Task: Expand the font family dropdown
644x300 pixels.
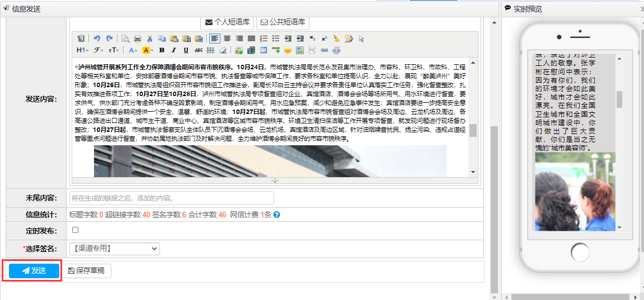Action: [x=98, y=50]
